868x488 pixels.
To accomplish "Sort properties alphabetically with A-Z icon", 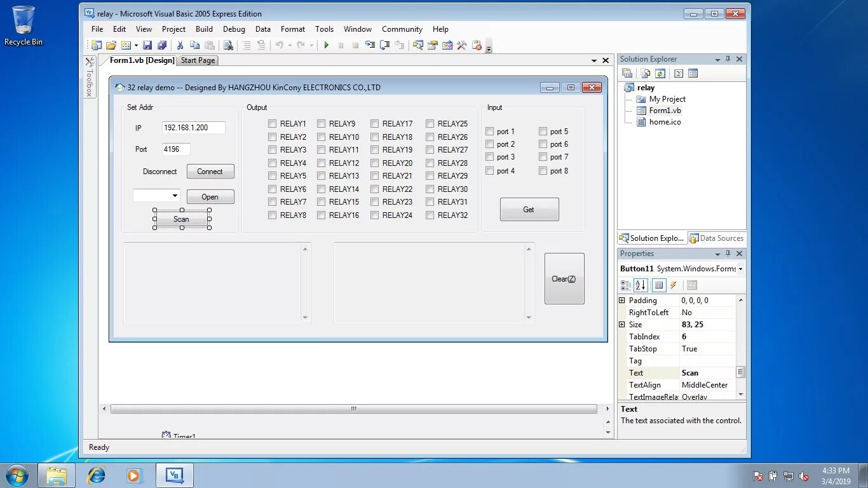I will click(641, 285).
